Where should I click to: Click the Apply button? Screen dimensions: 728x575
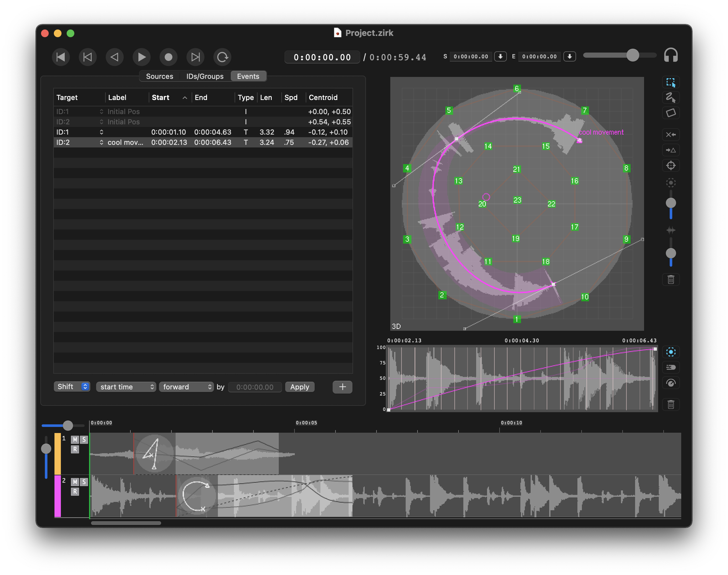(300, 387)
